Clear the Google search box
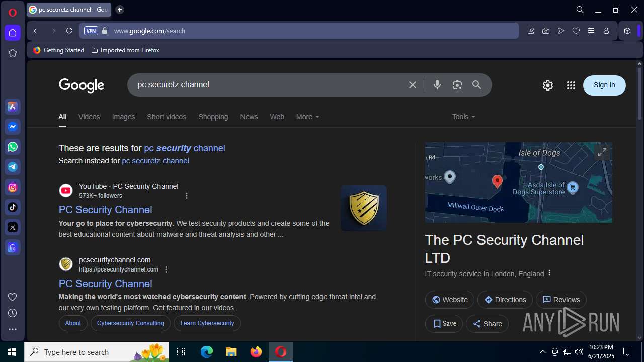The width and height of the screenshot is (644, 362). click(413, 85)
